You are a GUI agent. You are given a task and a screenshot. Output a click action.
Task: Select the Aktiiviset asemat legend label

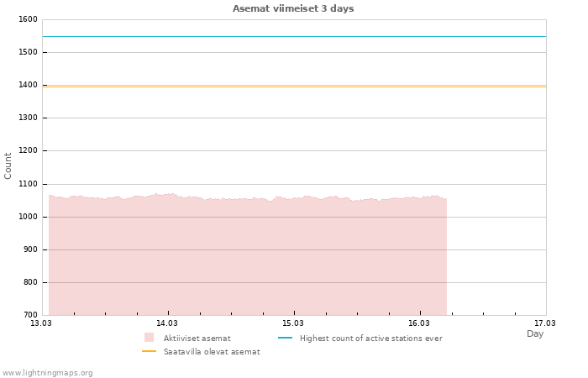[x=197, y=338]
